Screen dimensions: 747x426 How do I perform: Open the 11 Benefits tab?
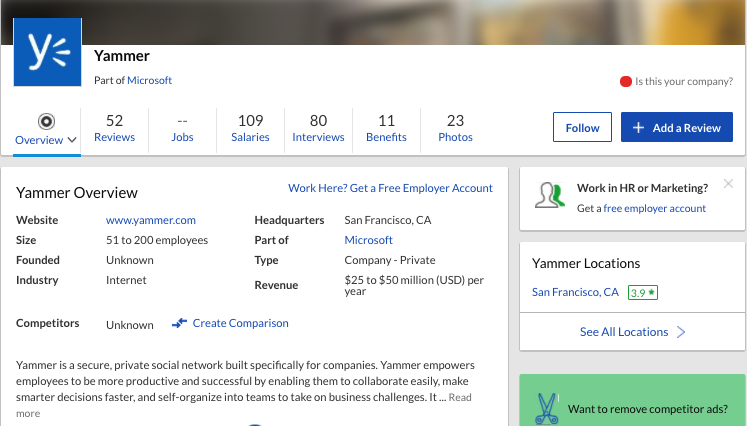[386, 128]
